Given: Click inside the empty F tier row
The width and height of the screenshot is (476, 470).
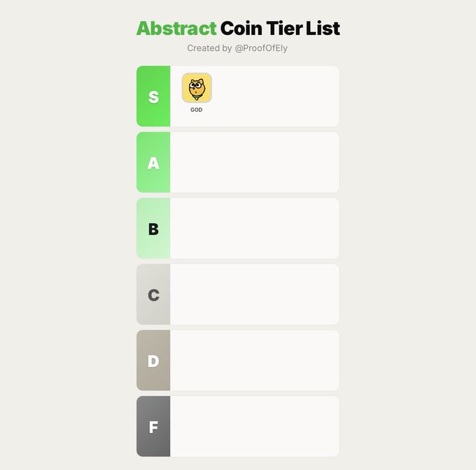Looking at the screenshot, I should coord(254,427).
